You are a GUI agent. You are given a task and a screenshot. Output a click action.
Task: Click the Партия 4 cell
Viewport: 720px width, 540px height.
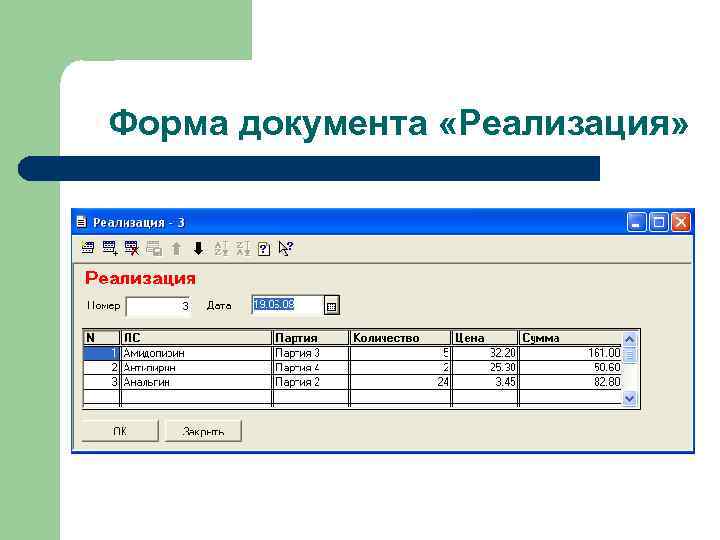pos(311,367)
